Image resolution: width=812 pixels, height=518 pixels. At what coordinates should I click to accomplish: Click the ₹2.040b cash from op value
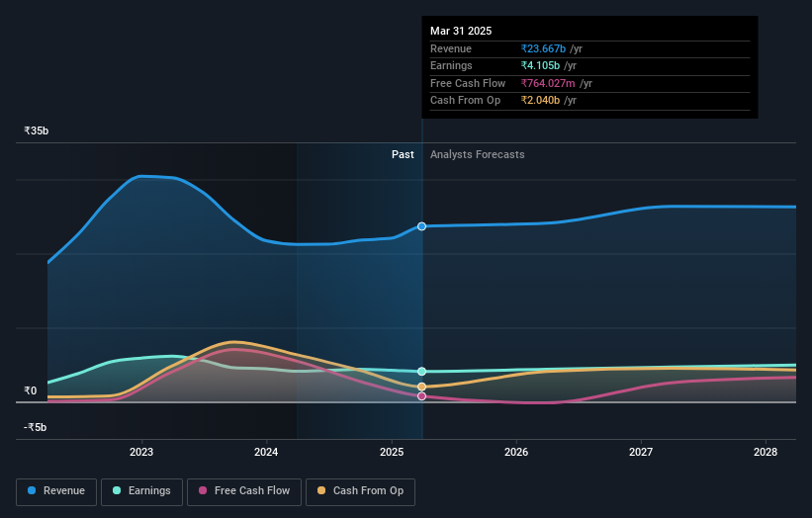[x=540, y=101]
